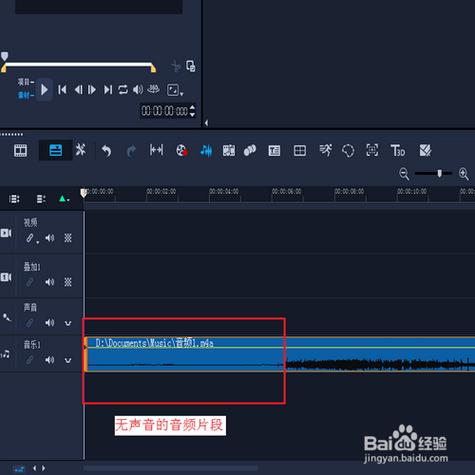
Task: Click the preview timecode field
Action: pos(164,111)
